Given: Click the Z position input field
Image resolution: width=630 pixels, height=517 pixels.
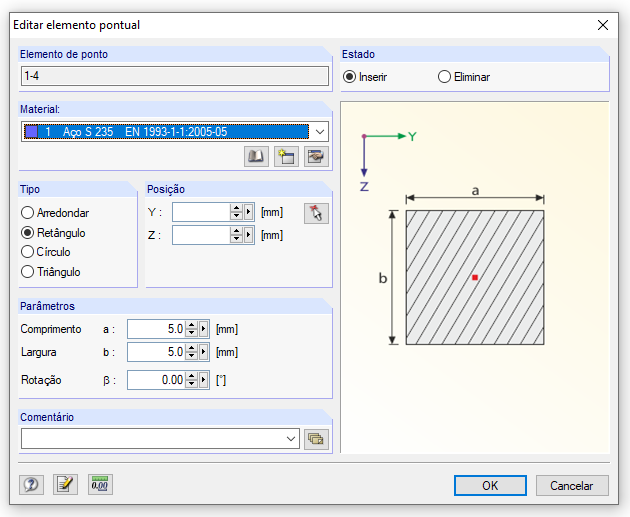Looking at the screenshot, I should pos(201,235).
